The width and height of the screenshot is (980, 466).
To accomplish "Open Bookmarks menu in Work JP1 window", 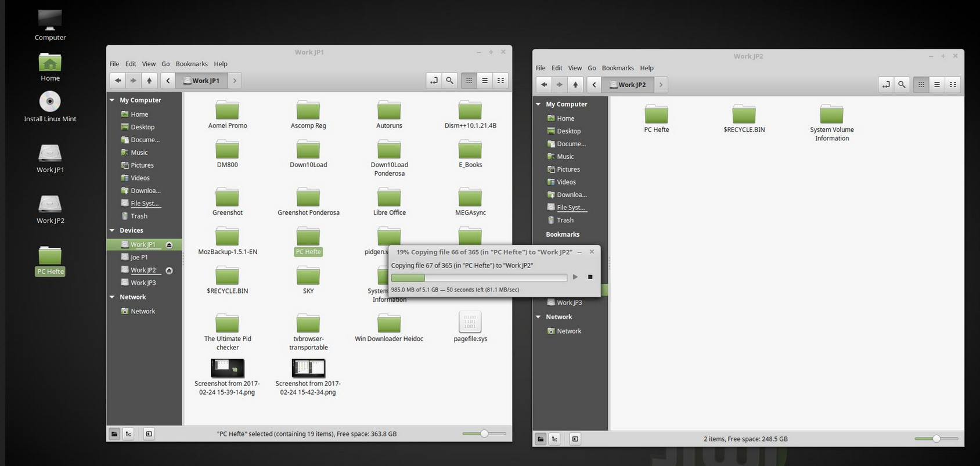I will click(x=192, y=64).
